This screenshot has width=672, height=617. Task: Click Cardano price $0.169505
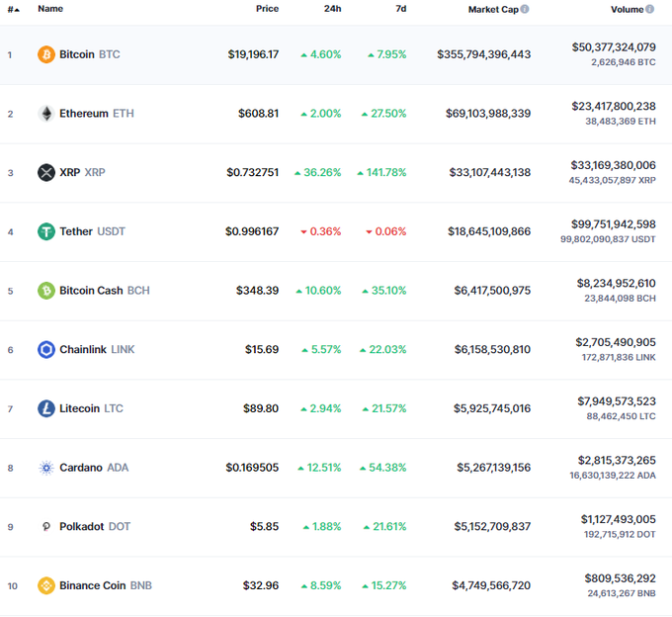252,468
